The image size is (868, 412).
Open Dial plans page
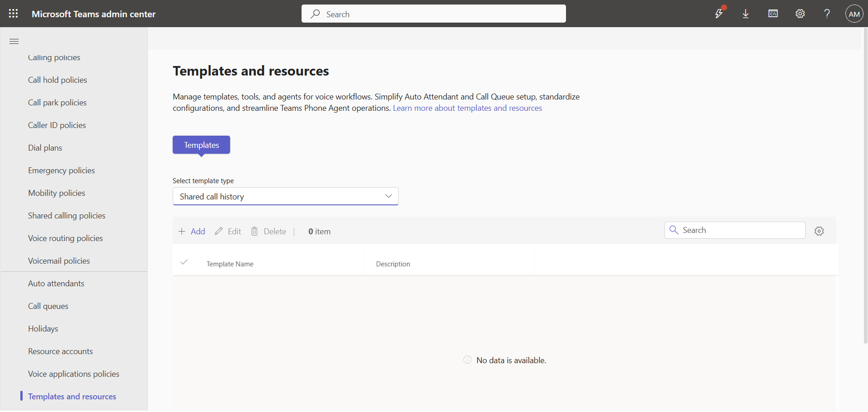45,147
